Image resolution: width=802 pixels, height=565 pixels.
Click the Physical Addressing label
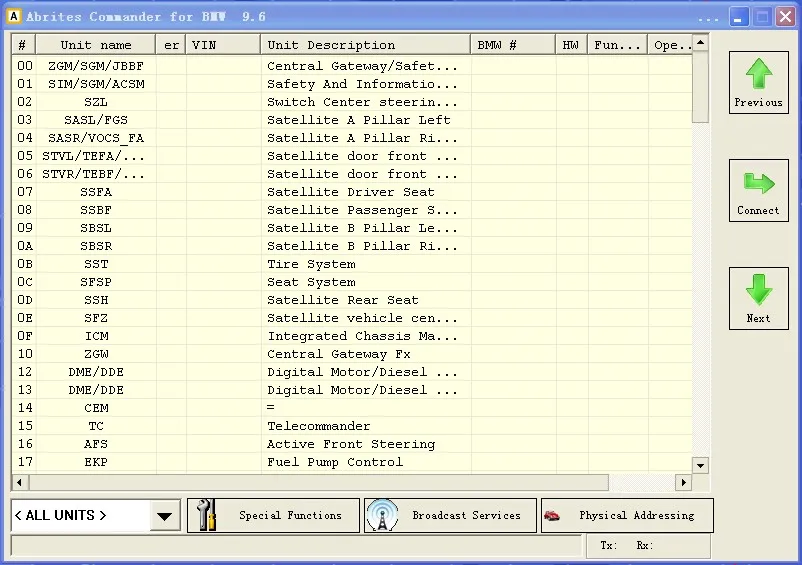636,515
